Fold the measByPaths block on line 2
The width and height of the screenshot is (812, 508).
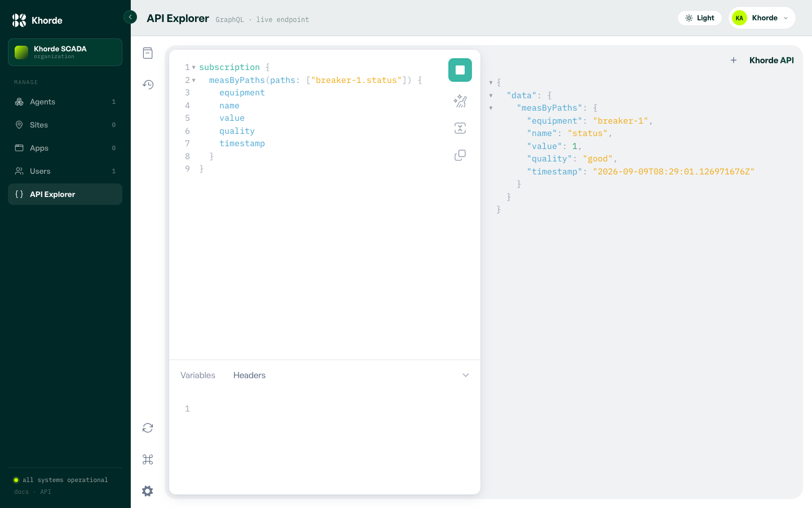tap(193, 80)
